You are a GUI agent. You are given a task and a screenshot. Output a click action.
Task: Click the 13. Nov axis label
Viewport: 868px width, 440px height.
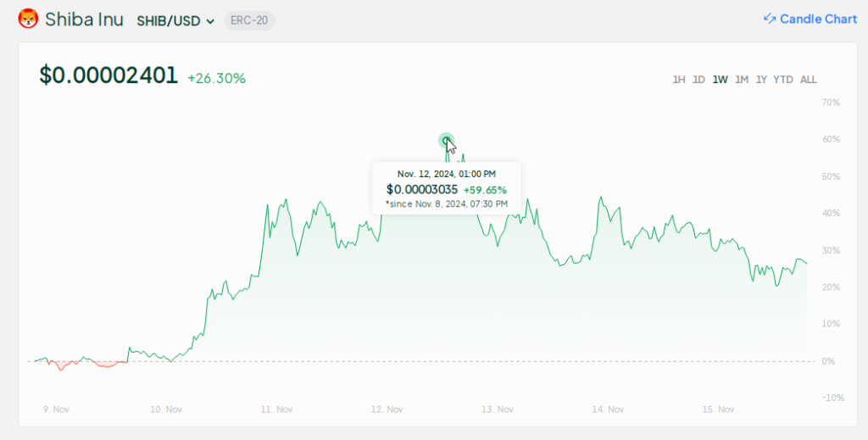[498, 409]
